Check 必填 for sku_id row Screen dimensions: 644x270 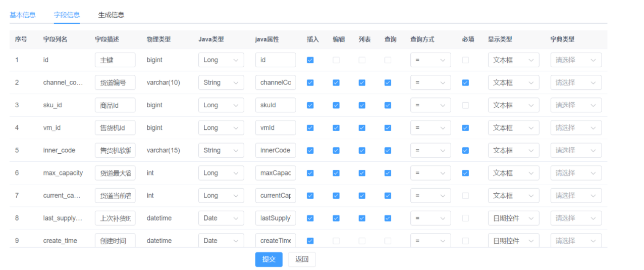[465, 105]
